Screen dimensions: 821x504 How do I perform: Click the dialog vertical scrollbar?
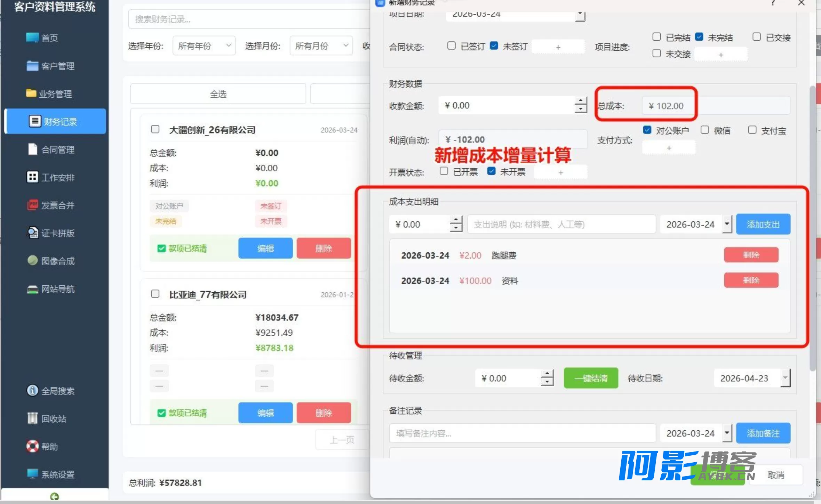812,228
